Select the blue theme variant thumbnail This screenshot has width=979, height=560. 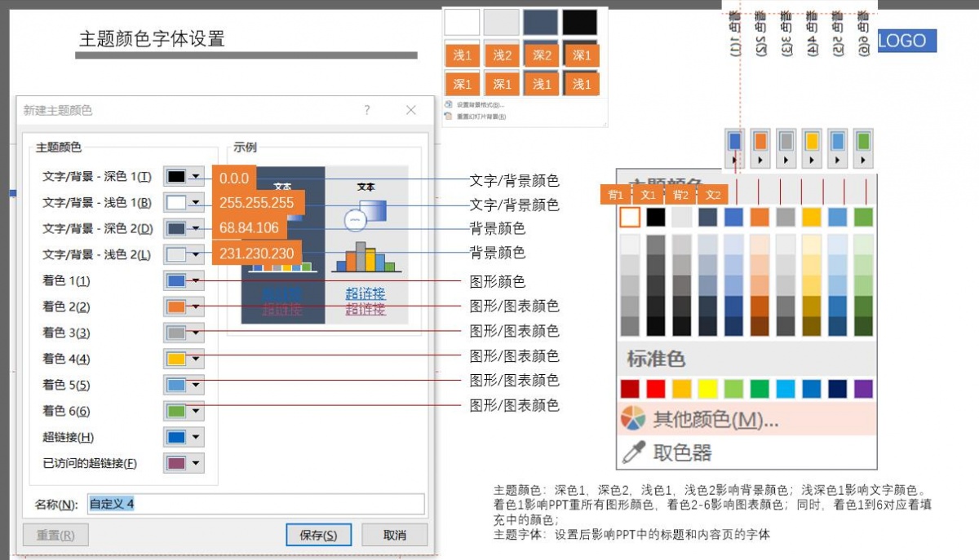[x=734, y=141]
